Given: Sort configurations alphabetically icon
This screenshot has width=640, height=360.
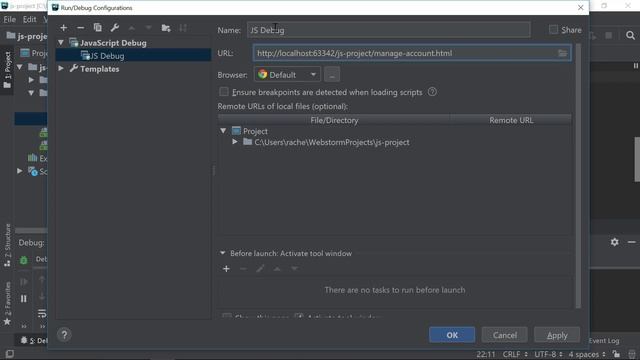Looking at the screenshot, I should [183, 28].
